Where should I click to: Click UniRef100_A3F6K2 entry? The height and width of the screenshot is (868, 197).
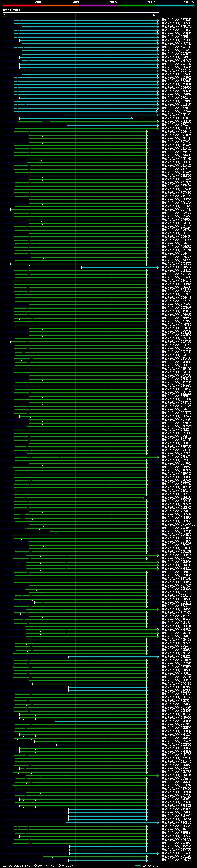(177, 474)
